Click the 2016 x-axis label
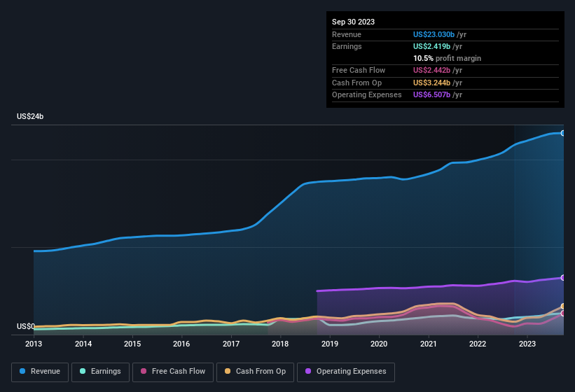 [181, 344]
